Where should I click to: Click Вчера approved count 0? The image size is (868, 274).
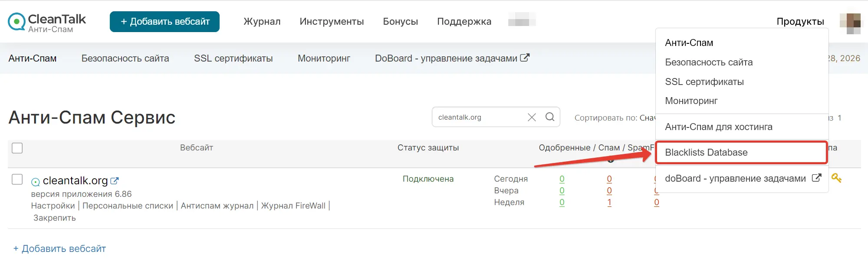point(562,191)
